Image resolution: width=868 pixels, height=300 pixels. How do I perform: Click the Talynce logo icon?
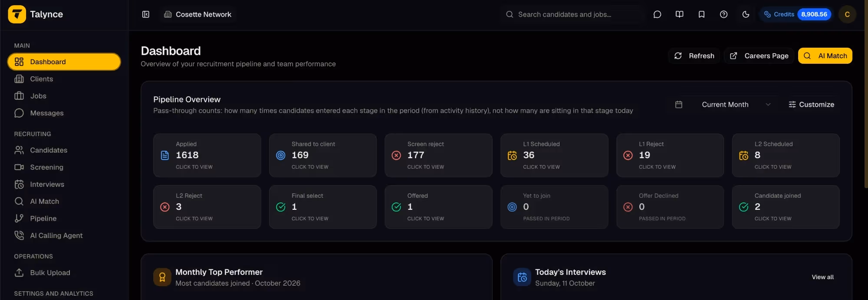click(x=17, y=14)
